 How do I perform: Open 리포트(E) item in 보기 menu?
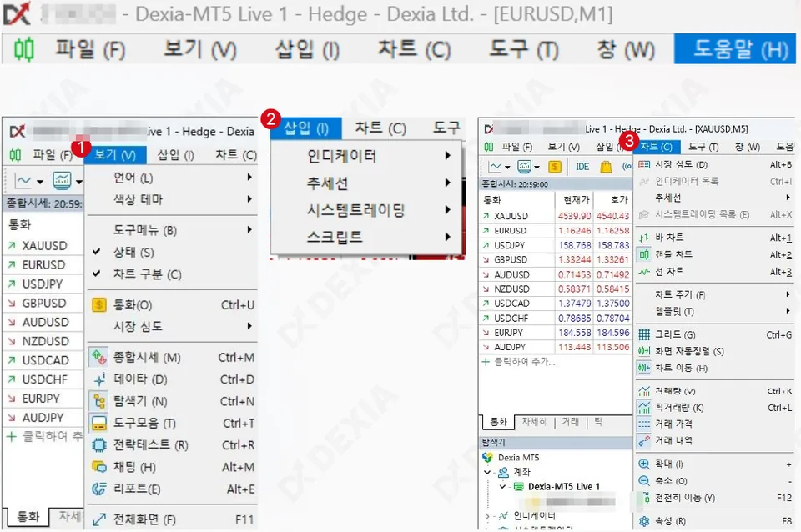coord(172,489)
